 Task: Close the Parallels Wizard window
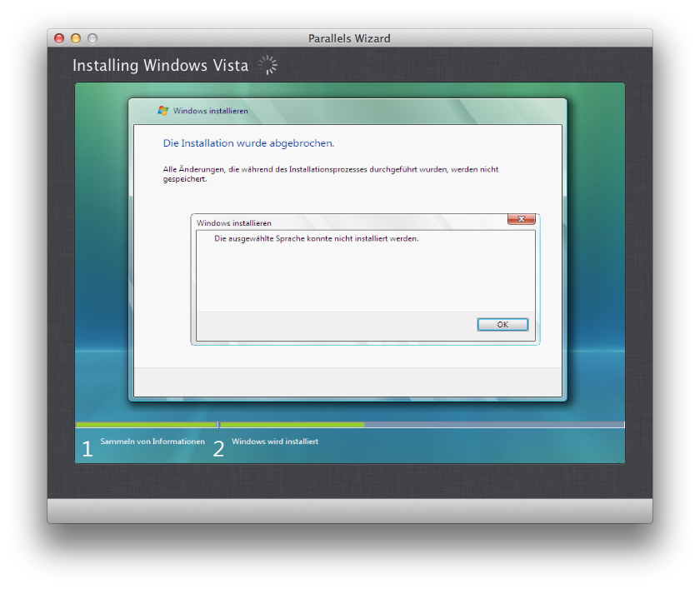pyautogui.click(x=59, y=38)
